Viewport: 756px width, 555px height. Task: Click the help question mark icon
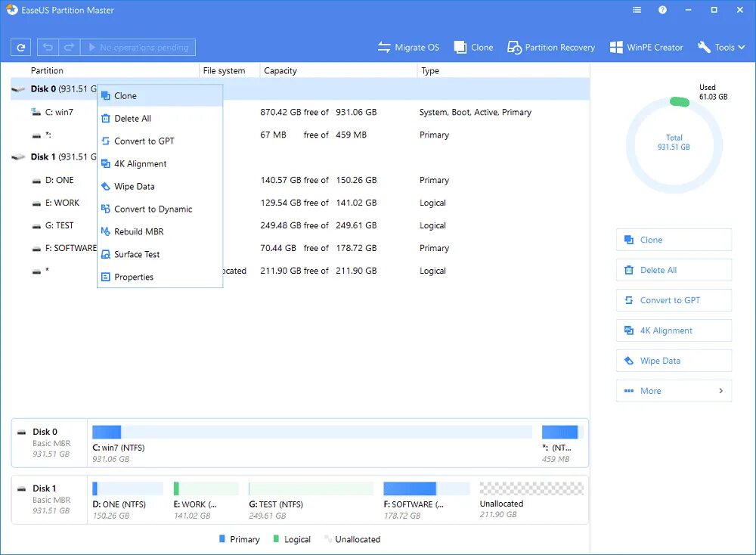coord(662,10)
